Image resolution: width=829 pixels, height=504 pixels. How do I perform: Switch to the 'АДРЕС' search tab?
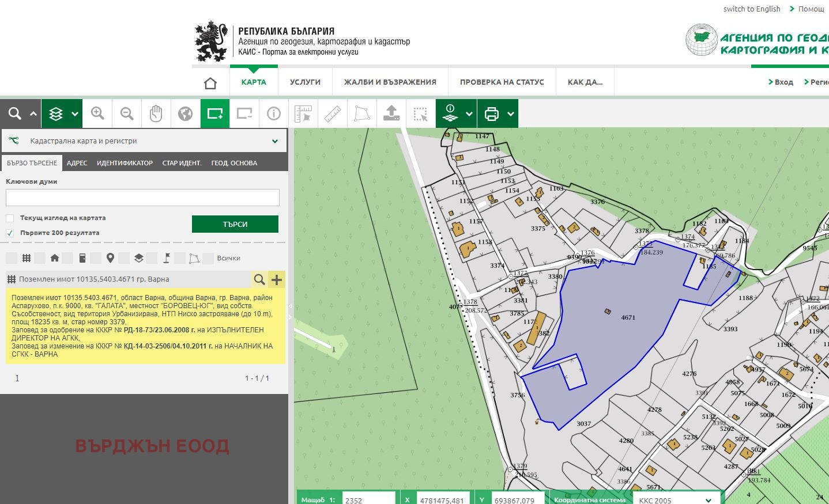[77, 163]
